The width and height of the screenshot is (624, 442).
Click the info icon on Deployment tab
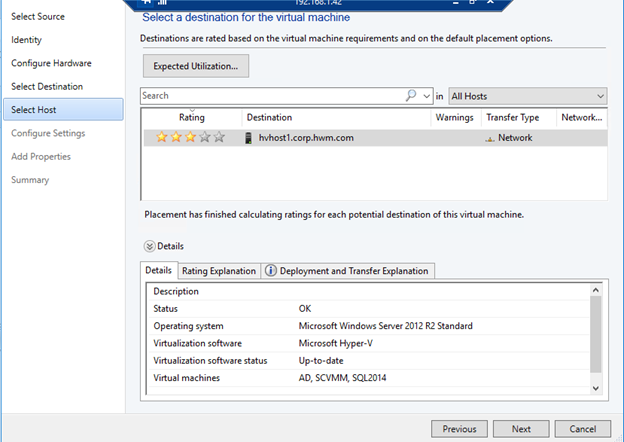(271, 271)
